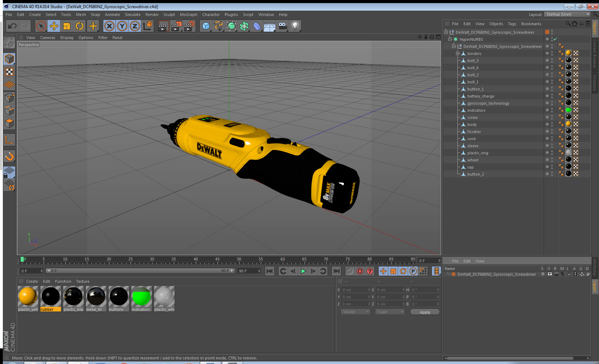Open material manager Texture menu
The width and height of the screenshot is (599, 364).
(83, 281)
